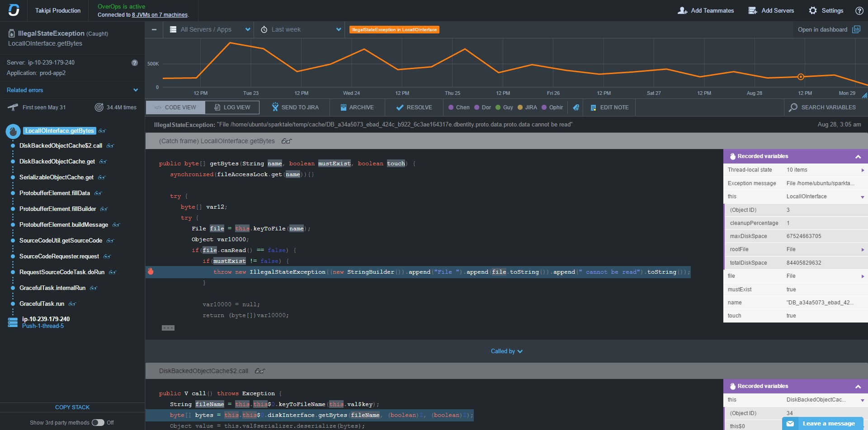Screen dimensions: 868x430
Task: Click COPY STACK link
Action: coord(72,407)
